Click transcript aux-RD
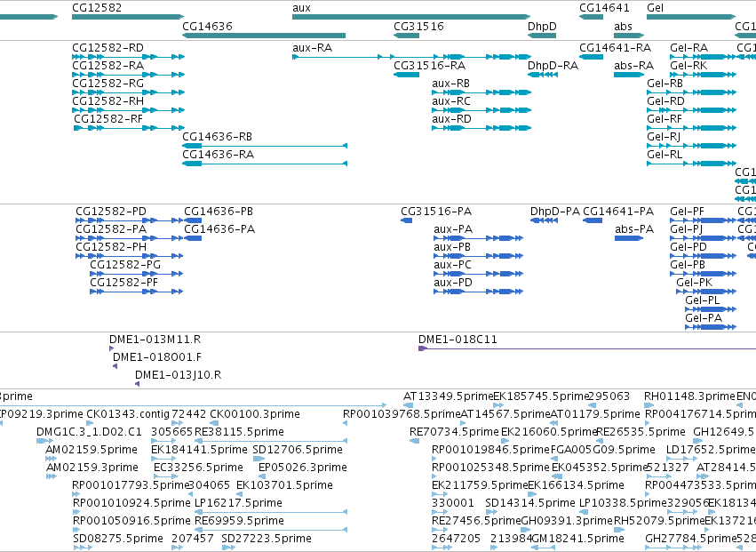Image resolution: width=756 pixels, height=552 pixels. [451, 119]
